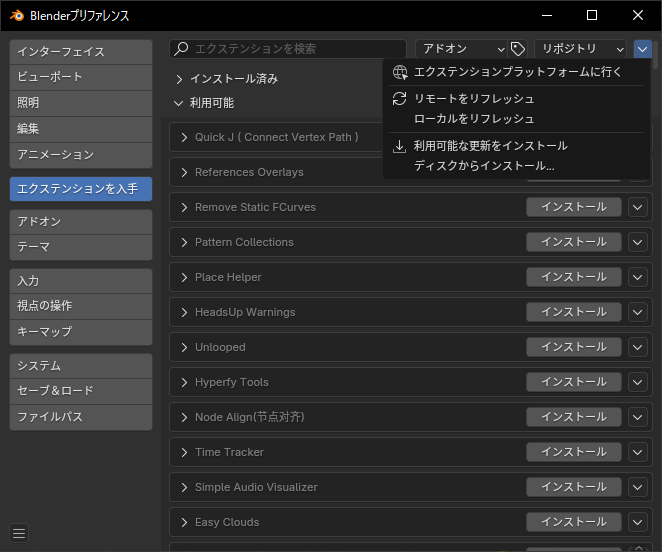Expand the HeadsUp Warnings entry

pos(184,313)
